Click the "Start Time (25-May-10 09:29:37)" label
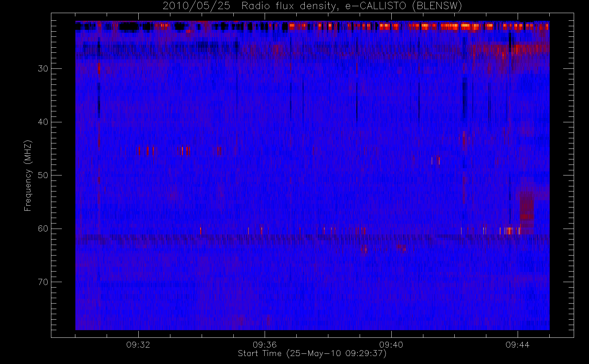 (312, 353)
